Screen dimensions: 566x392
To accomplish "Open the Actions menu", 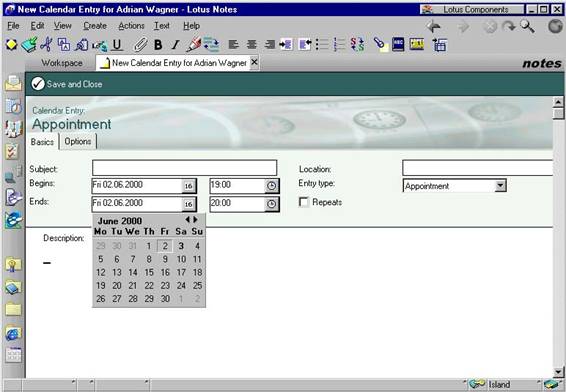I will (x=131, y=26).
